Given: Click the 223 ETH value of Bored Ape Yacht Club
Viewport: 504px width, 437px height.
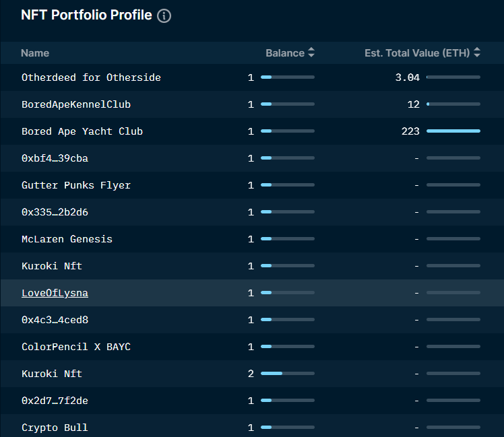Looking at the screenshot, I should [x=410, y=131].
